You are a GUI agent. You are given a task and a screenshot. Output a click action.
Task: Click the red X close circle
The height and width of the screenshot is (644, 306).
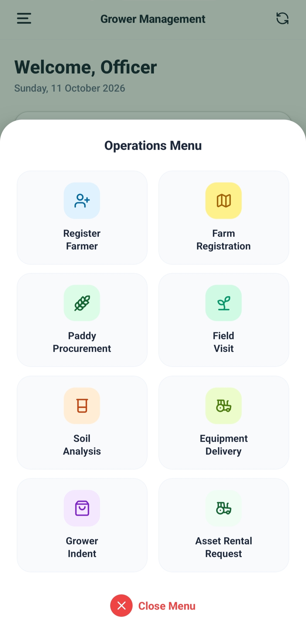(121, 606)
